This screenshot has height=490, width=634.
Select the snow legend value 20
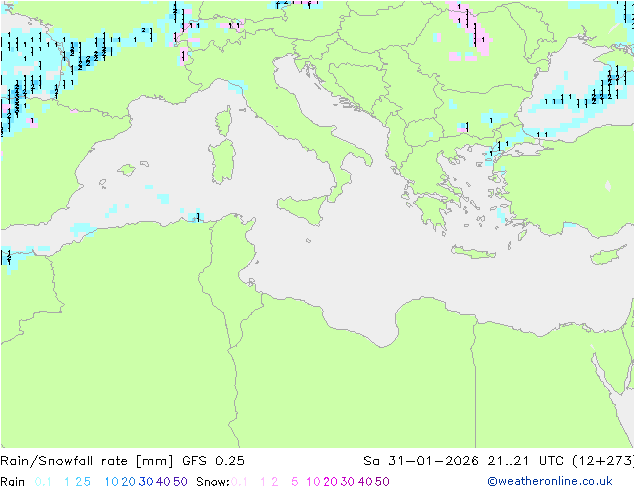(330, 482)
